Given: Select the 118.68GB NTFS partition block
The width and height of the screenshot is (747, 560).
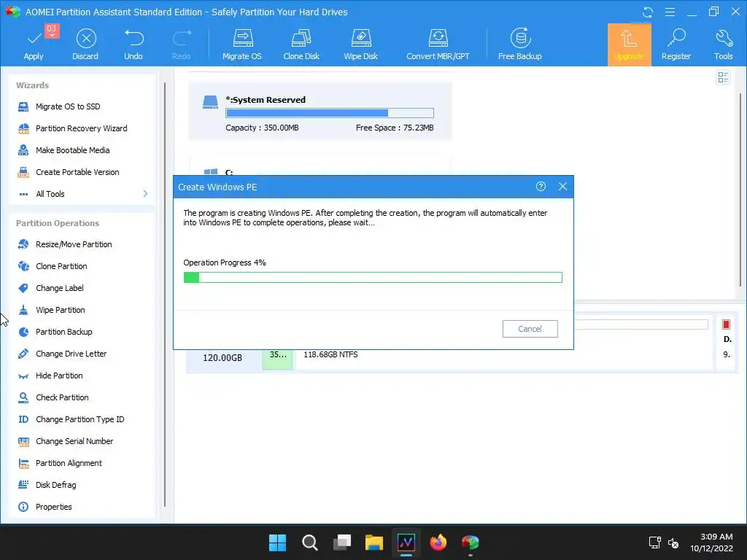Looking at the screenshot, I should (504, 359).
